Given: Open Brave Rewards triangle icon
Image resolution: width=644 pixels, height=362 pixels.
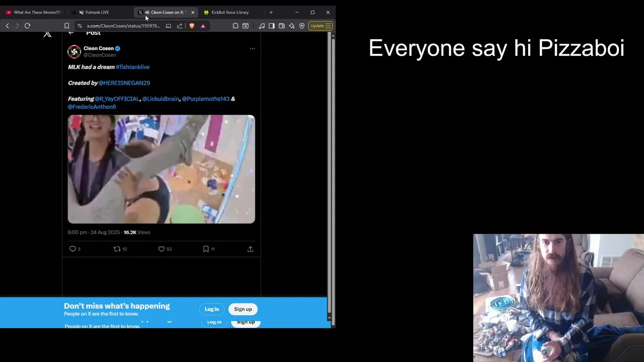Looking at the screenshot, I should [203, 26].
